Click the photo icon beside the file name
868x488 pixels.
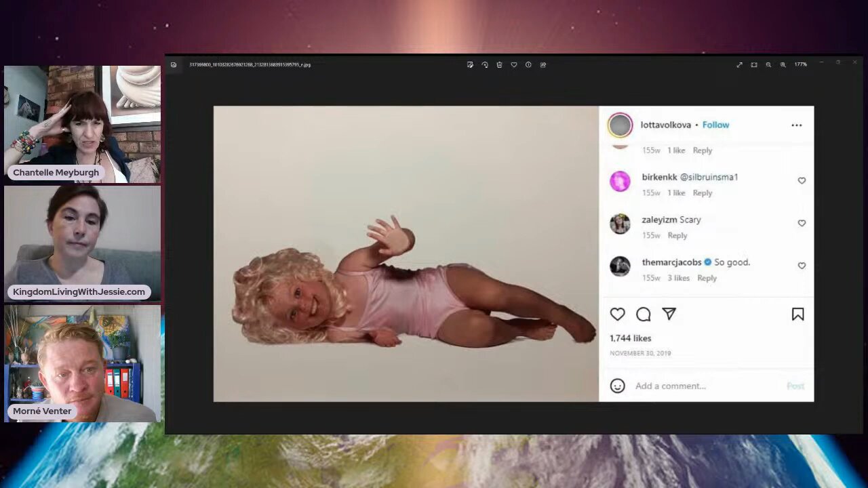point(174,64)
